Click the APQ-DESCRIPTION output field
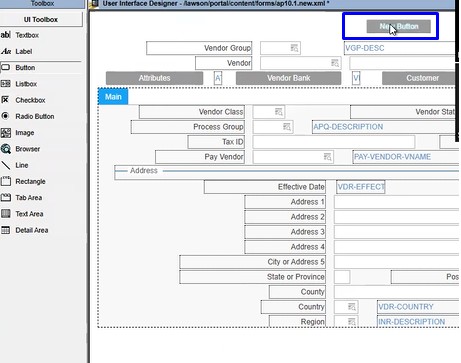Screen dimensions: 461x363 [385, 127]
